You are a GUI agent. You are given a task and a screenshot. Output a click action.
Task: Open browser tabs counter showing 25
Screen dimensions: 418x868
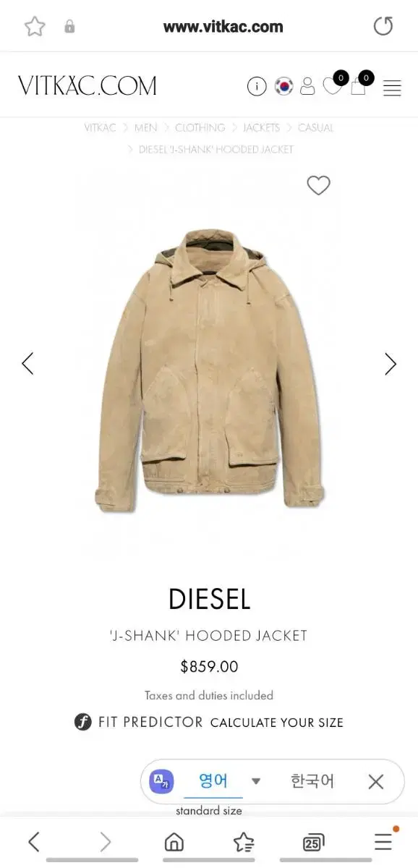click(313, 842)
